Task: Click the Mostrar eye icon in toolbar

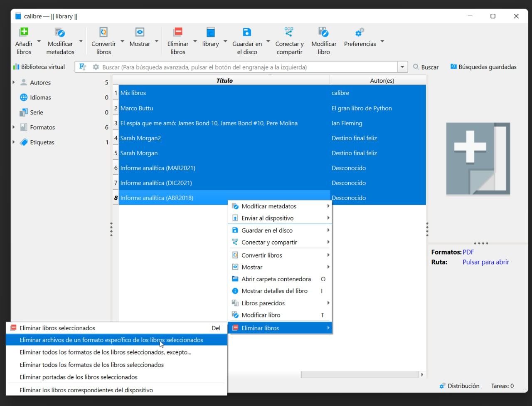Action: tap(140, 33)
